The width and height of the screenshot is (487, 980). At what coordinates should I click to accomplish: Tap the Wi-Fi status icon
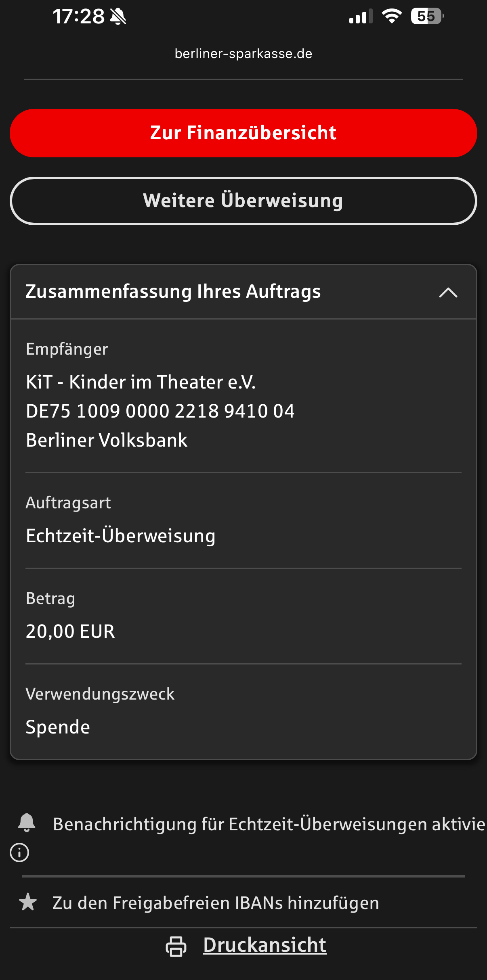coord(391,17)
